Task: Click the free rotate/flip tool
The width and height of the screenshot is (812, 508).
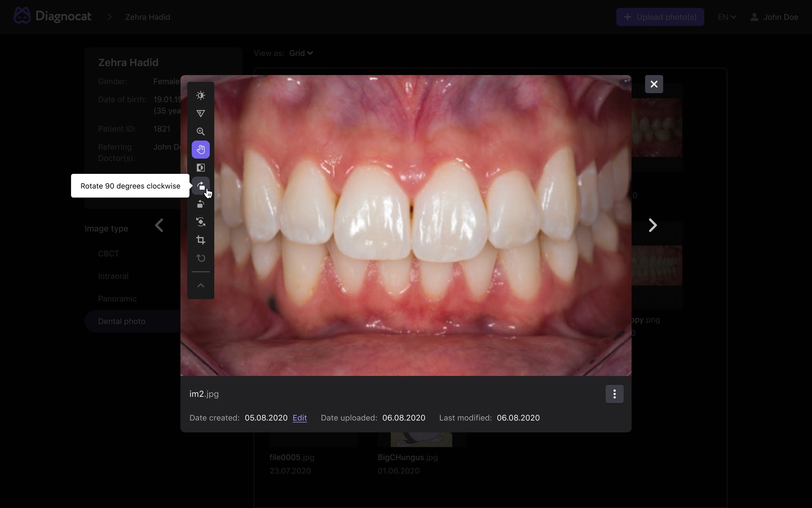Action: [x=201, y=222]
